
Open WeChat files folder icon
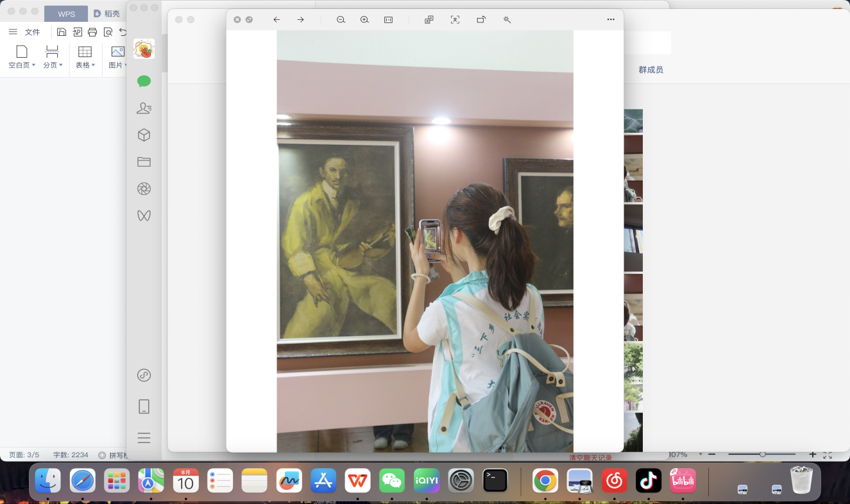144,162
